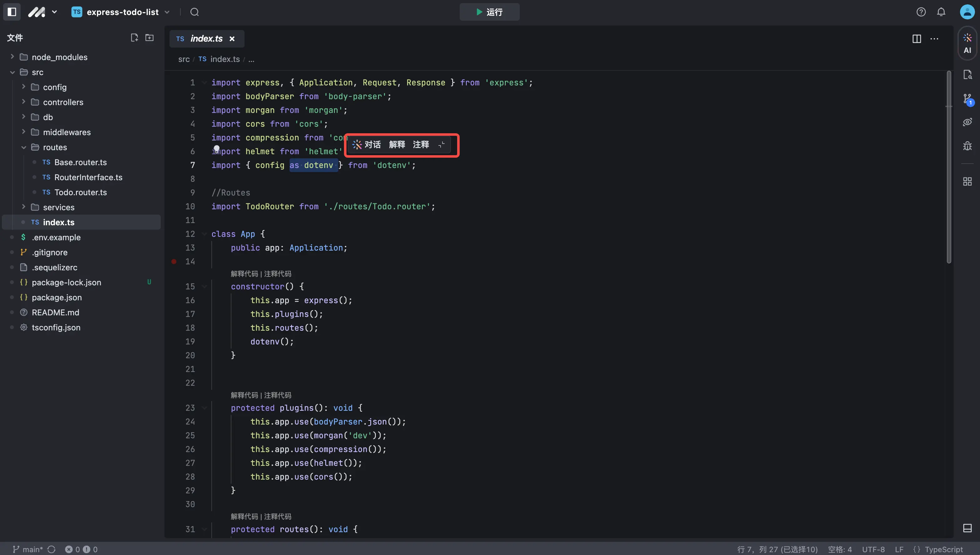Viewport: 980px width, 555px height.
Task: Open the express-todo-list project dropdown
Action: [x=120, y=12]
